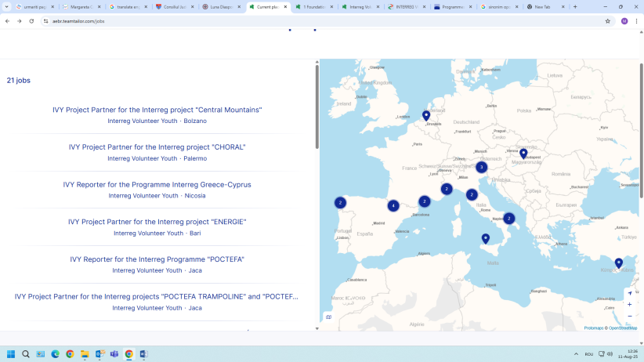644x362 pixels.
Task: Expand the 2-job cluster over Portugal
Action: point(340,202)
